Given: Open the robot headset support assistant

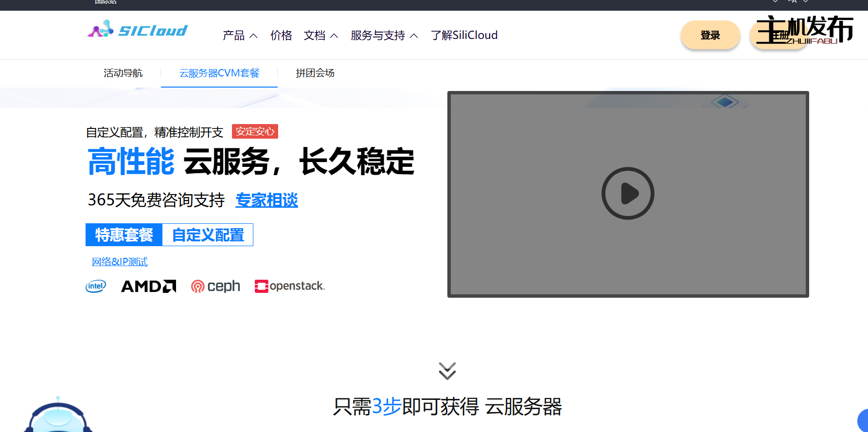Looking at the screenshot, I should (58, 417).
